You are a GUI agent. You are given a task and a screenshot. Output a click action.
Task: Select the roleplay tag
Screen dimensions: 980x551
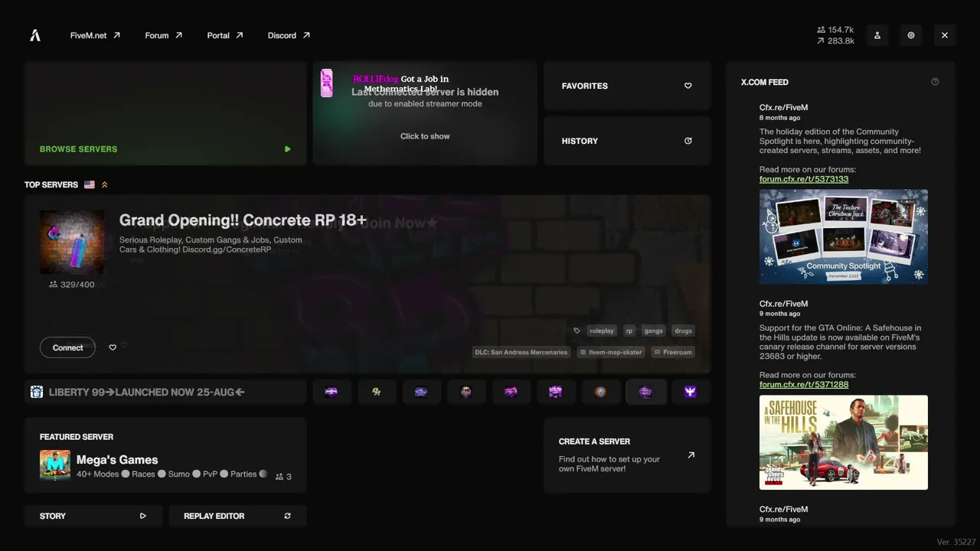pyautogui.click(x=602, y=331)
